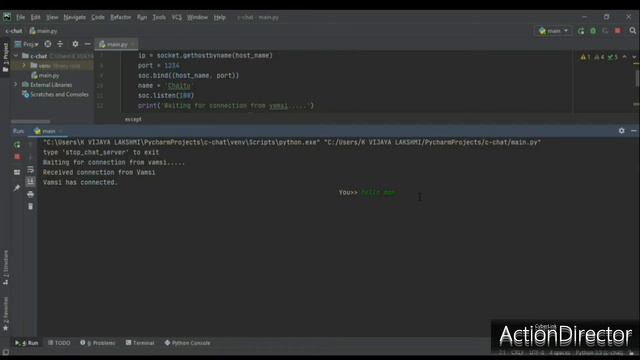Toggle the Favorites tool window side tab
Screen dimensions: 640x360
coord(5,313)
